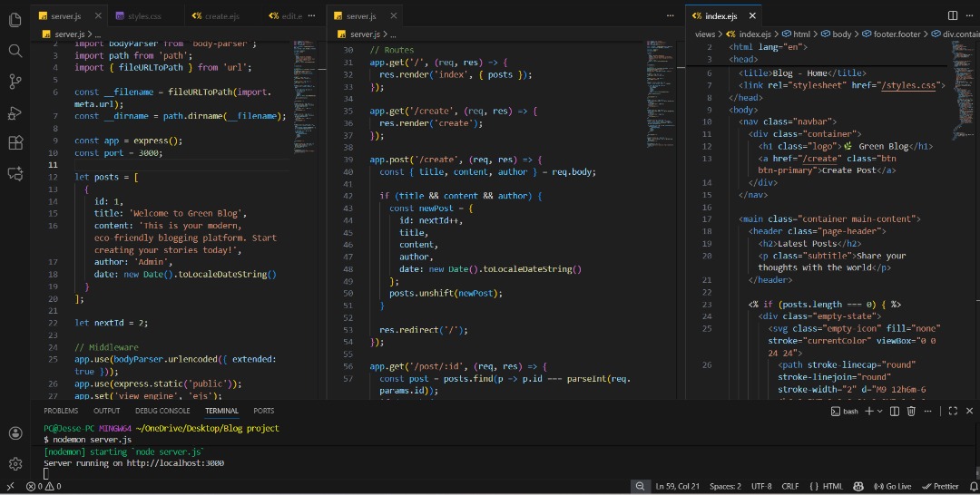Click 'nodemon server.js' command text in terminal

coord(92,440)
